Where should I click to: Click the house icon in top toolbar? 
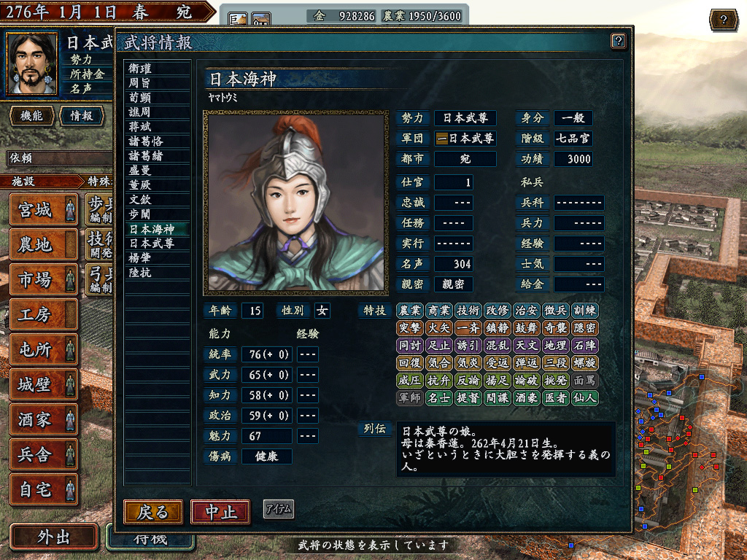click(x=261, y=19)
